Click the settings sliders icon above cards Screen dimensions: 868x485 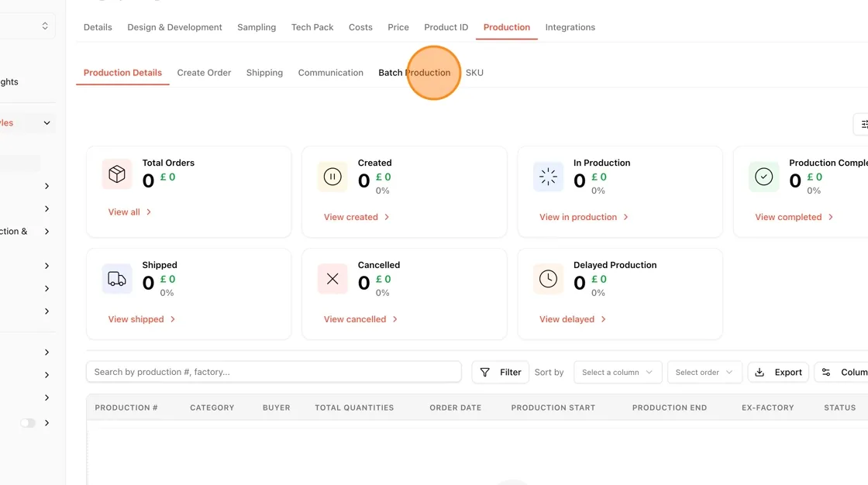point(863,124)
